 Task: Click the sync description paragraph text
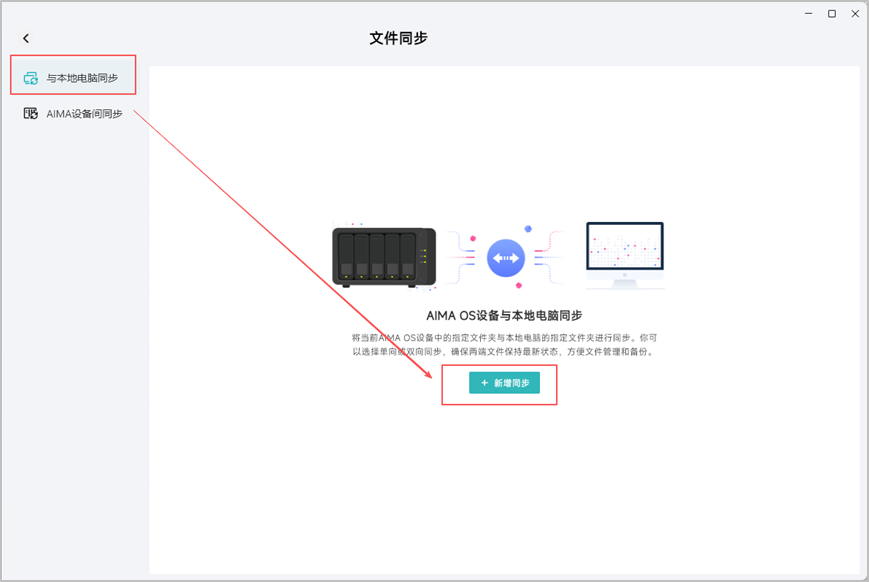coord(504,345)
